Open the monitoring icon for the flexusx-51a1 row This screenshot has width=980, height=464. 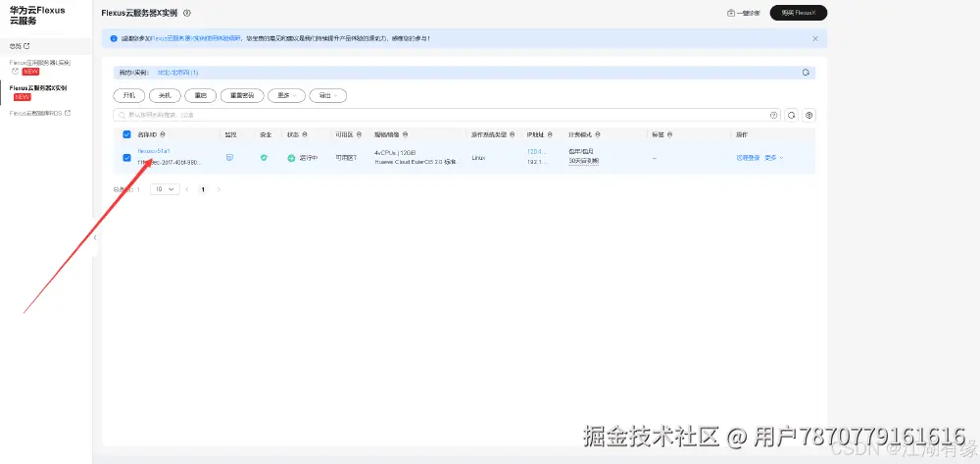(229, 158)
